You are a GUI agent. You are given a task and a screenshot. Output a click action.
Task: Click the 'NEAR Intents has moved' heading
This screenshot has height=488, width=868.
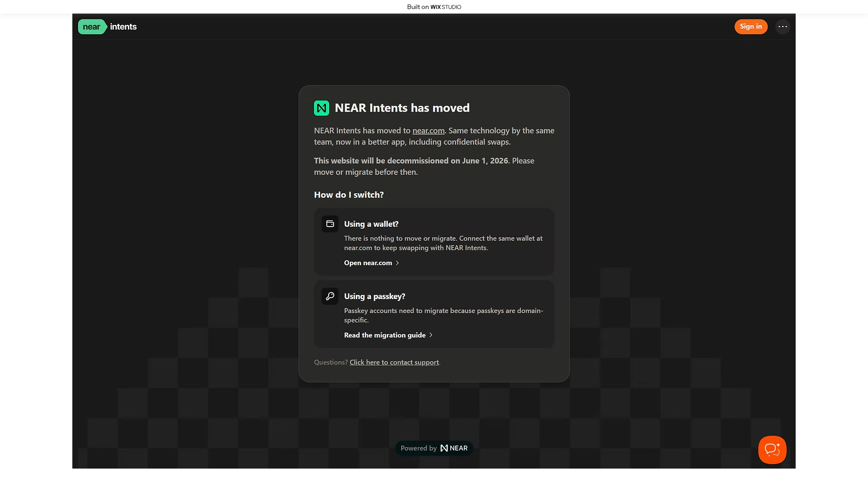(402, 108)
